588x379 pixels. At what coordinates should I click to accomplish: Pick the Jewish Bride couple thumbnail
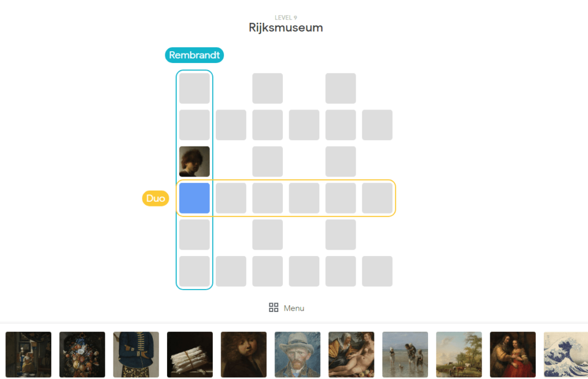click(513, 354)
